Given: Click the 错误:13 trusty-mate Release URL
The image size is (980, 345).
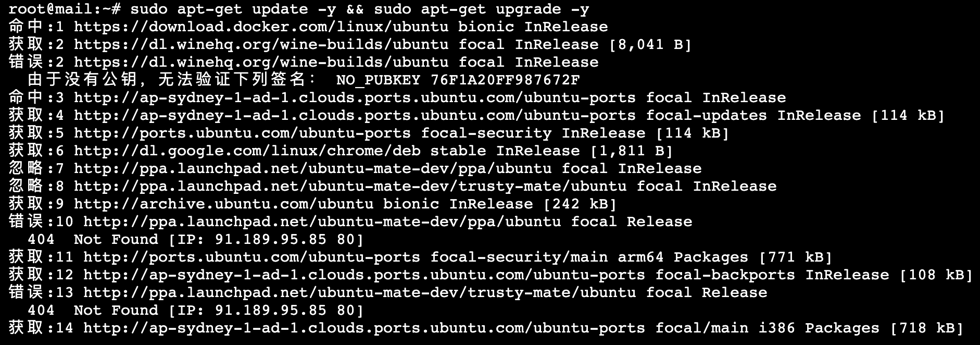Looking at the screenshot, I should tap(359, 292).
